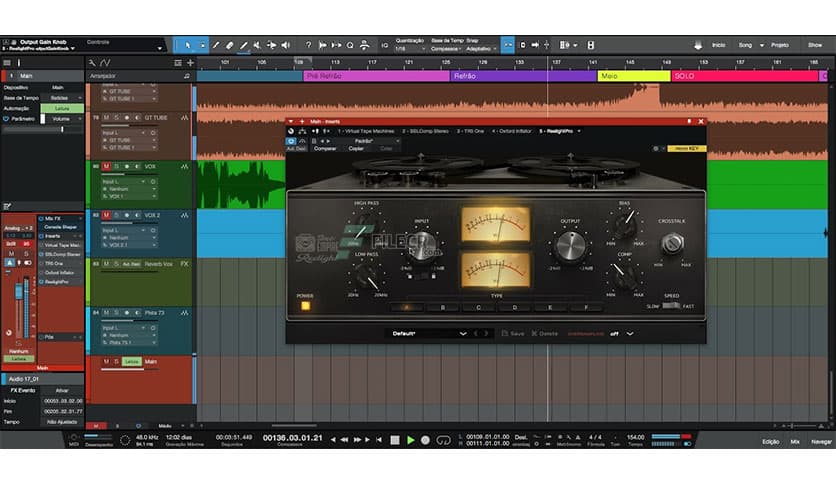The height and width of the screenshot is (484, 836).
Task: Click the CROSSTALK knob
Action: tap(672, 243)
